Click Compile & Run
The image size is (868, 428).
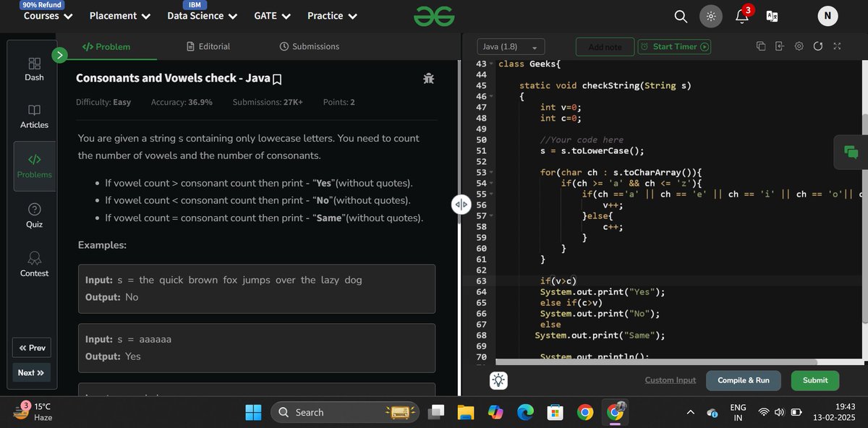744,380
